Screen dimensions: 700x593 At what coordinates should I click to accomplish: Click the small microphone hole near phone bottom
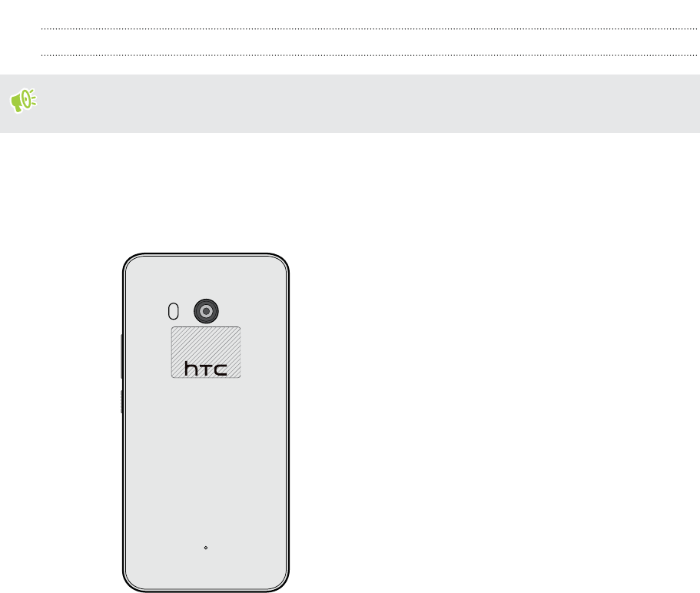coord(206,548)
